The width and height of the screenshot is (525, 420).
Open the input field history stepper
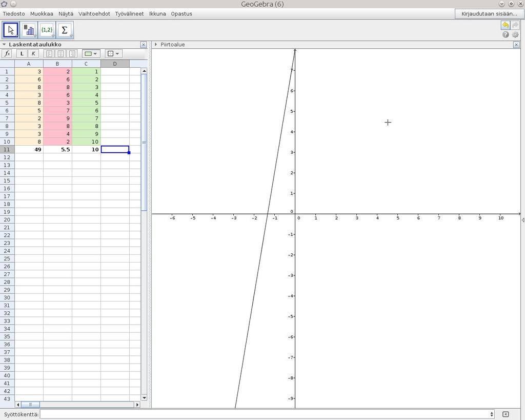492,414
